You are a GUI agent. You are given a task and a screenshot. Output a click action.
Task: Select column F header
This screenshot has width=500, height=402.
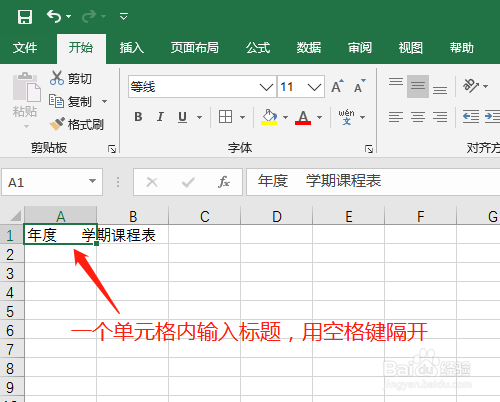point(421,216)
